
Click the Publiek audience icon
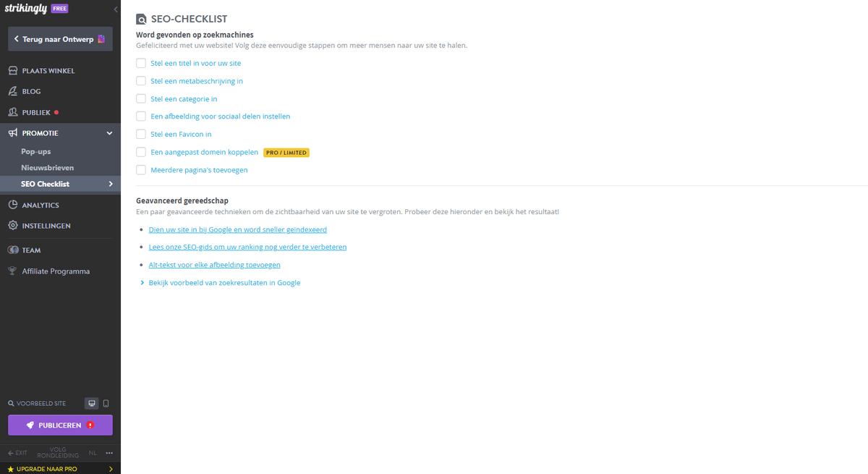(x=13, y=112)
